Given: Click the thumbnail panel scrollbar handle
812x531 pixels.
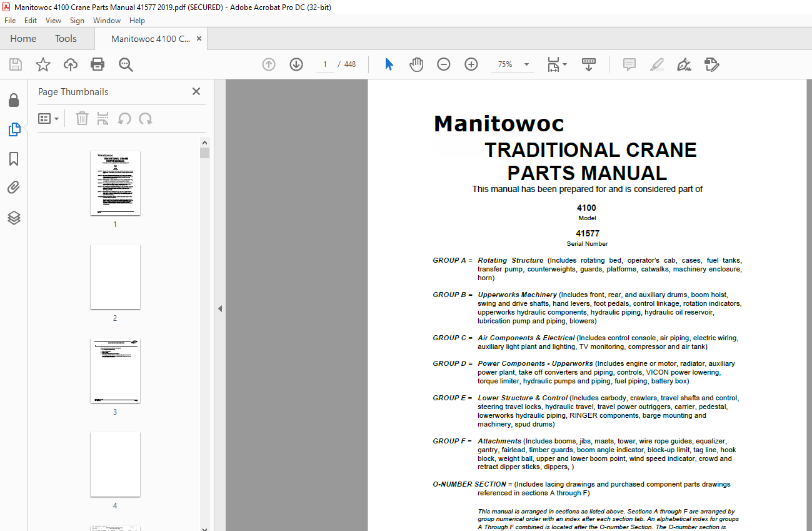Looking at the screenshot, I should click(x=204, y=153).
